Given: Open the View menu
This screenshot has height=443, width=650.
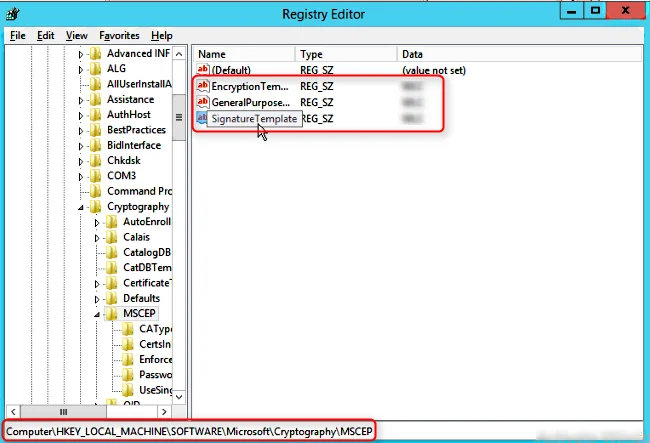Looking at the screenshot, I should [x=77, y=36].
